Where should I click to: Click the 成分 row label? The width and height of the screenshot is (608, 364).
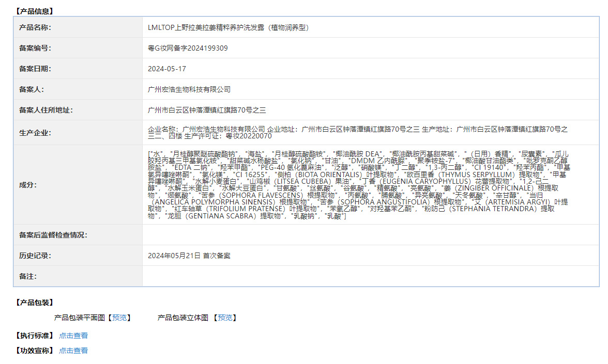[28, 185]
